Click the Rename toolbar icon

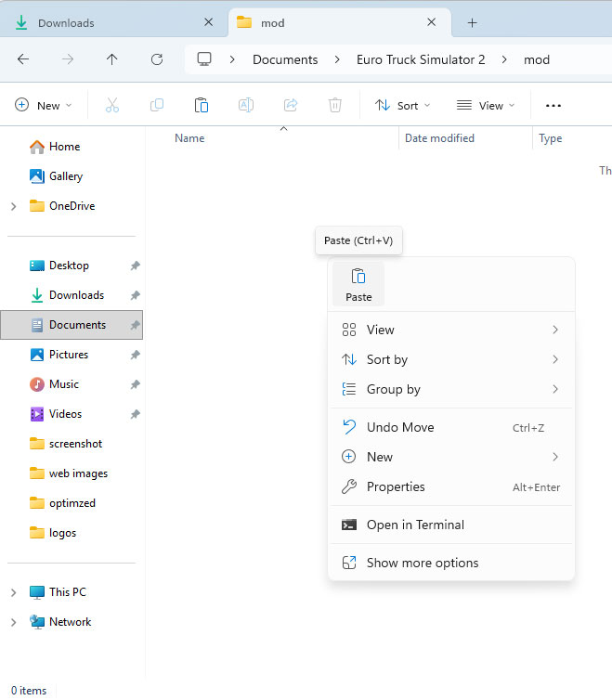(x=246, y=105)
